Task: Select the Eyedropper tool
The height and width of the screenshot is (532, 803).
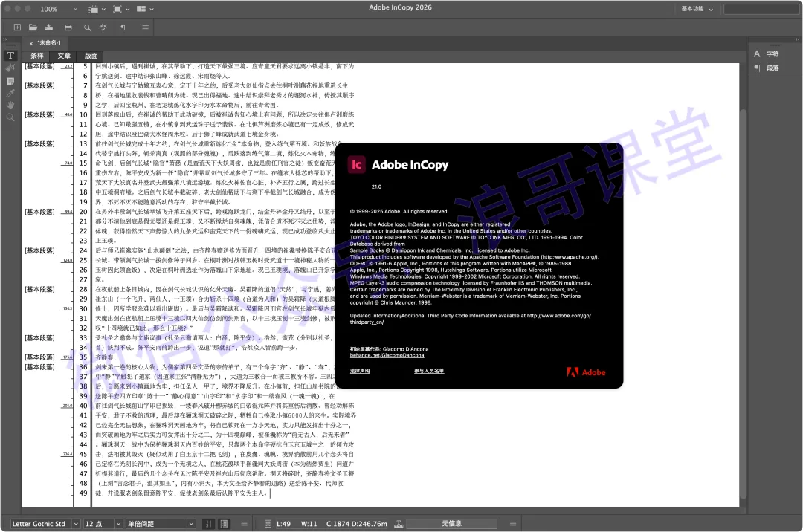Action: click(x=10, y=93)
